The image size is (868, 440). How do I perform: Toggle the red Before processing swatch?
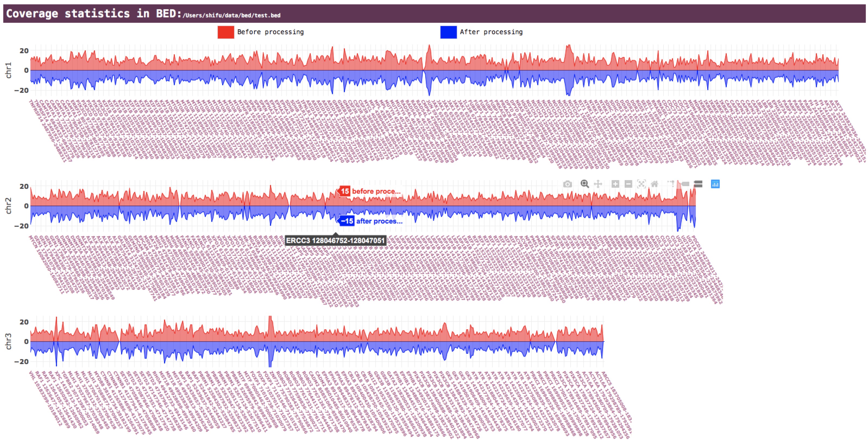(226, 32)
